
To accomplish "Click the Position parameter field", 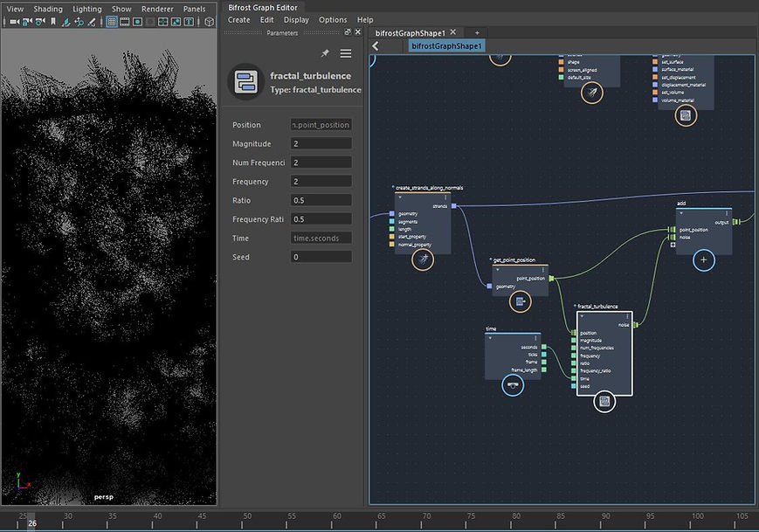I will 321,125.
